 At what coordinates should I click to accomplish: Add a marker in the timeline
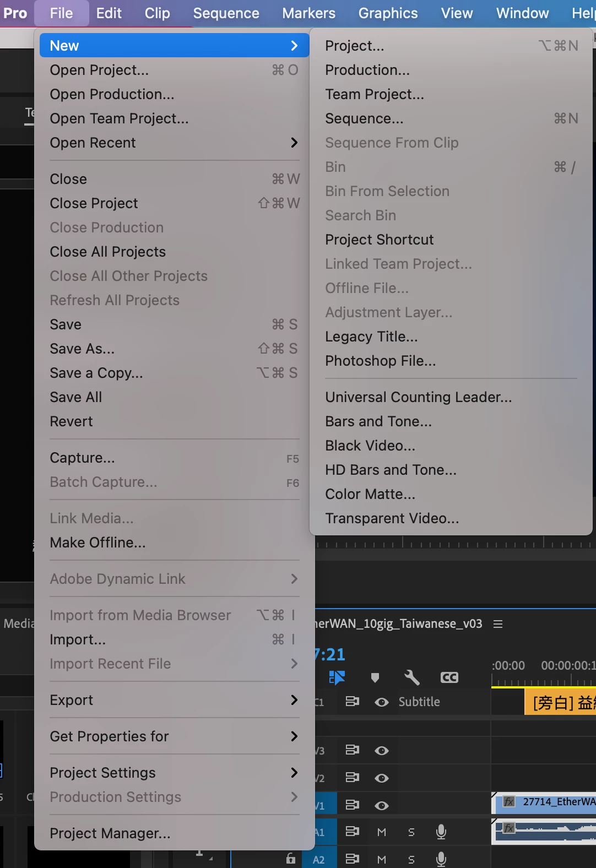click(375, 678)
